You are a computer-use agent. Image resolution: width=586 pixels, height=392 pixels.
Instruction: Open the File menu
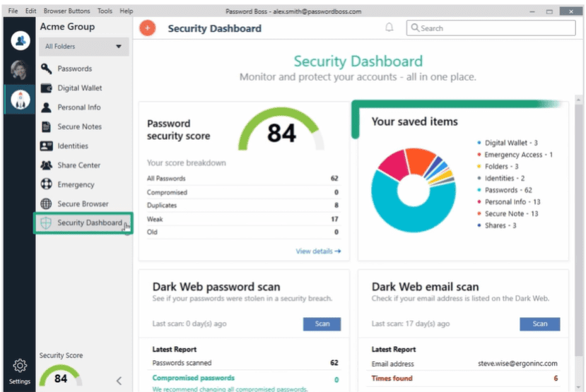[13, 11]
